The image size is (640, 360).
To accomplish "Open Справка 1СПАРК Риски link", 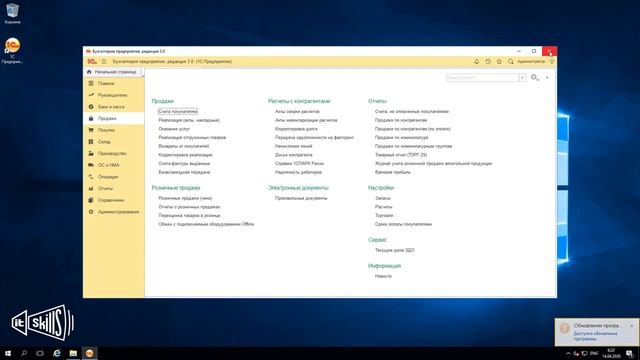I will (299, 164).
